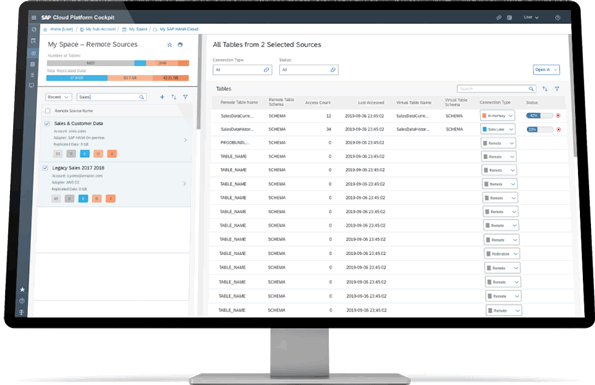This screenshot has height=385, width=595.
Task: Click the SalesDataCurre... remote table name cell
Action: [x=237, y=116]
